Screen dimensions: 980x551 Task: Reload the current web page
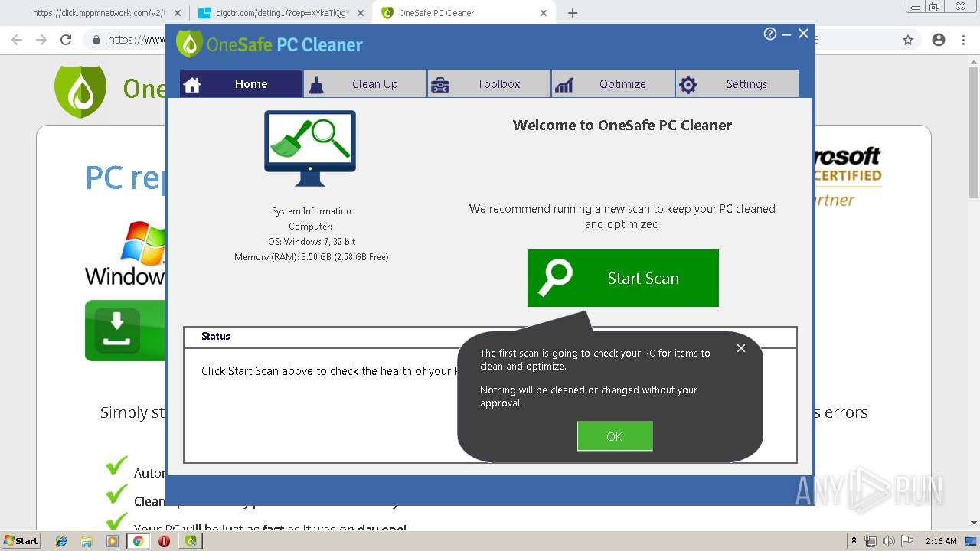(66, 40)
